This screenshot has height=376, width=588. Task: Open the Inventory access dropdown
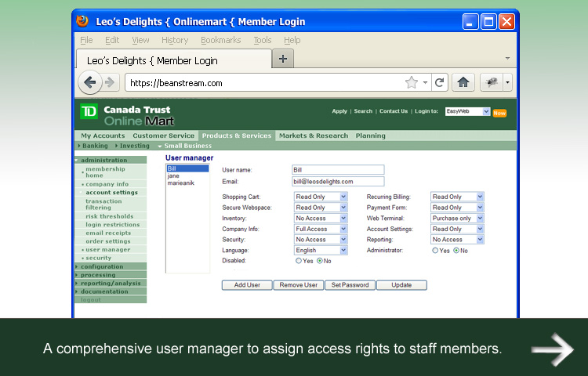pyautogui.click(x=321, y=218)
